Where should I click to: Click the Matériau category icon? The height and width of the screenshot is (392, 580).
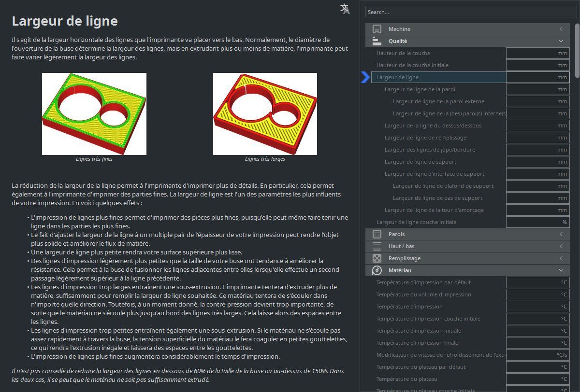point(377,270)
